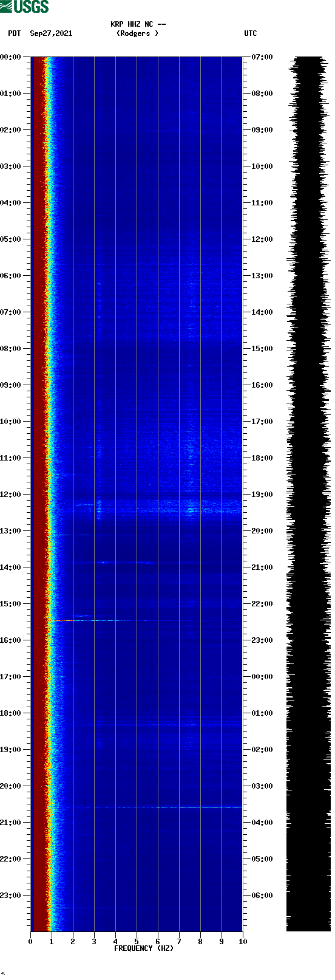Click the 18:00 PDT time label
Image resolution: width=335 pixels, height=980 pixels.
pos(10,713)
